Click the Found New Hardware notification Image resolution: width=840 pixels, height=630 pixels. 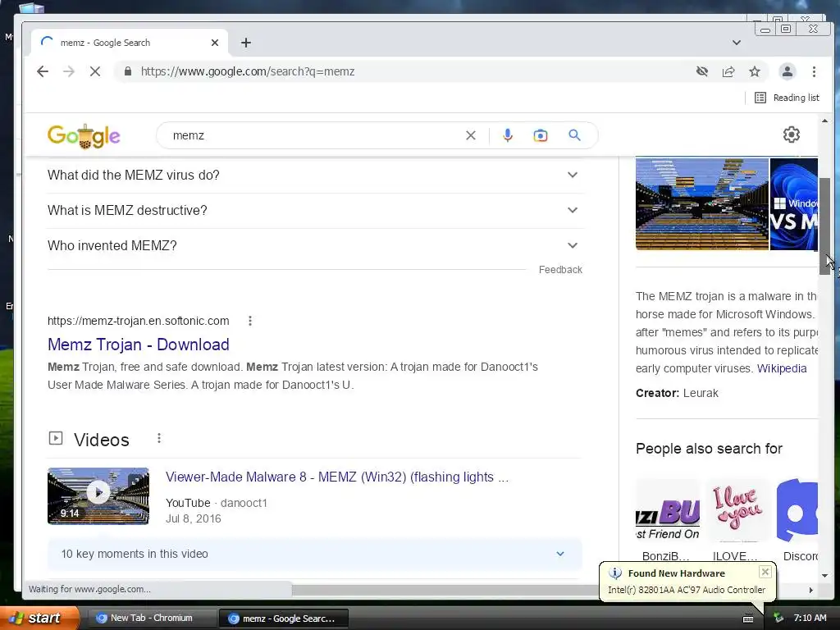pyautogui.click(x=687, y=582)
